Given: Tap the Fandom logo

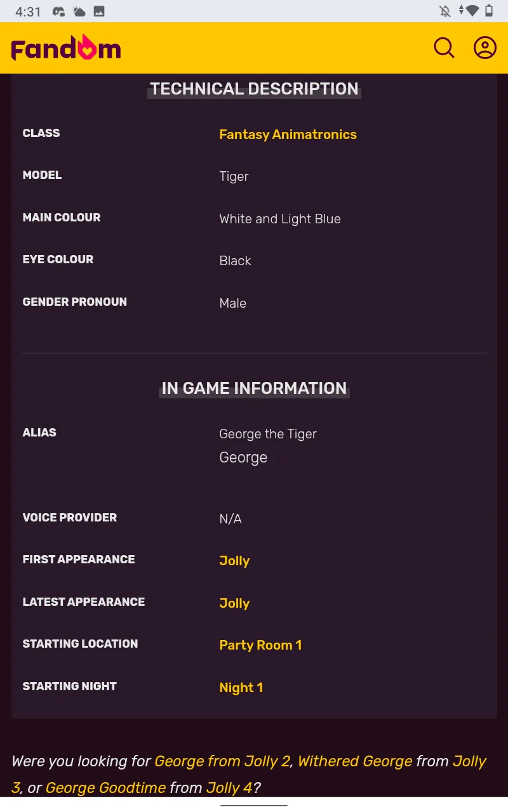Looking at the screenshot, I should 66,49.
